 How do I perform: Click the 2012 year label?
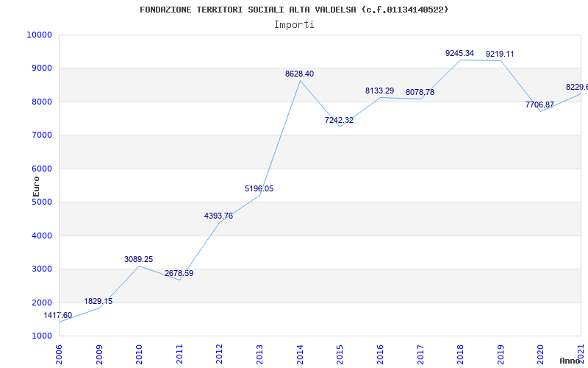(x=219, y=354)
